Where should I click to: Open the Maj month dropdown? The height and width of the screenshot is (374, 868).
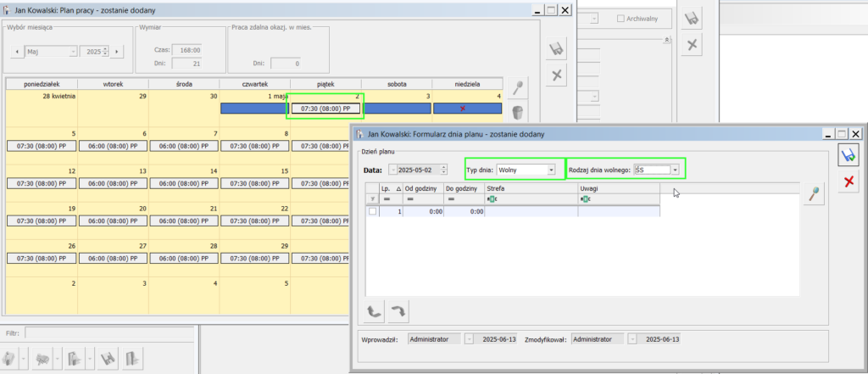[74, 52]
